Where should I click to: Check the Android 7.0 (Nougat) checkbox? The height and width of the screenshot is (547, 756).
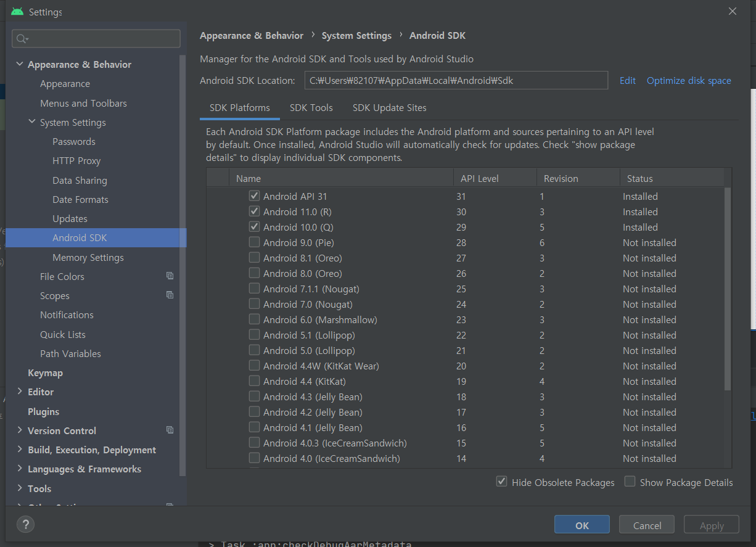254,304
